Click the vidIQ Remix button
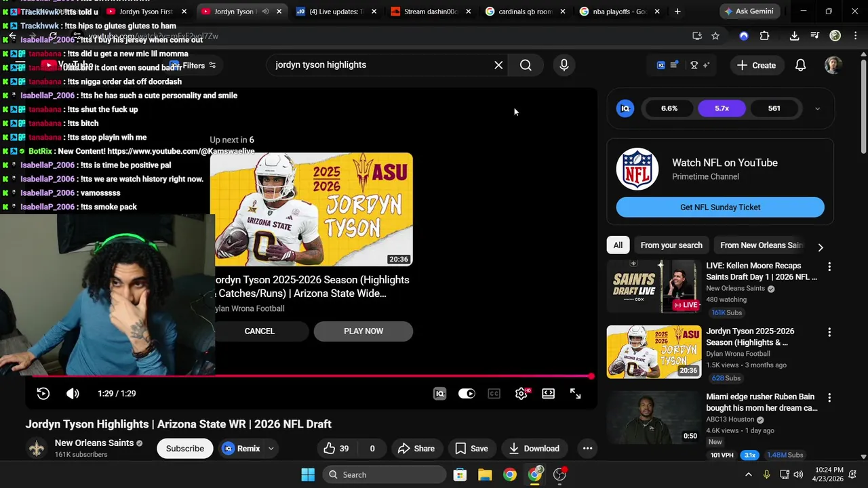The image size is (868, 488). tap(241, 449)
